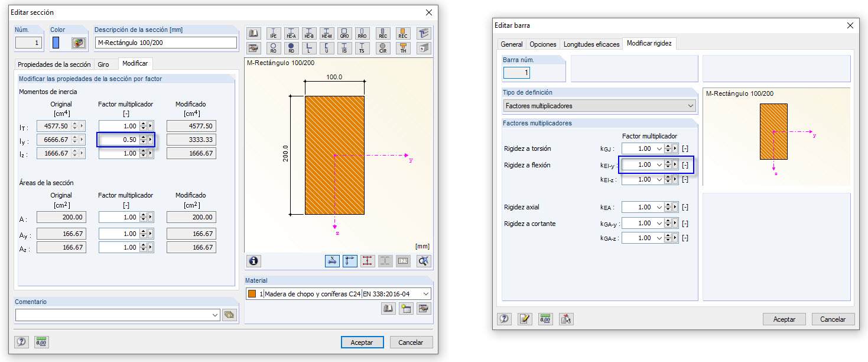Screen dimensions: 868x362
Task: Switch to Propiedades de la sección tab
Action: pyautogui.click(x=54, y=64)
